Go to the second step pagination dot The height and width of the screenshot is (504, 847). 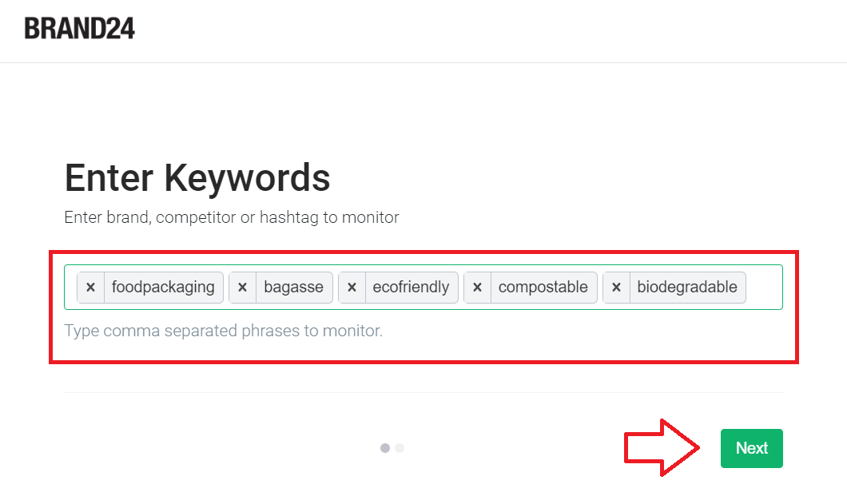(x=400, y=448)
